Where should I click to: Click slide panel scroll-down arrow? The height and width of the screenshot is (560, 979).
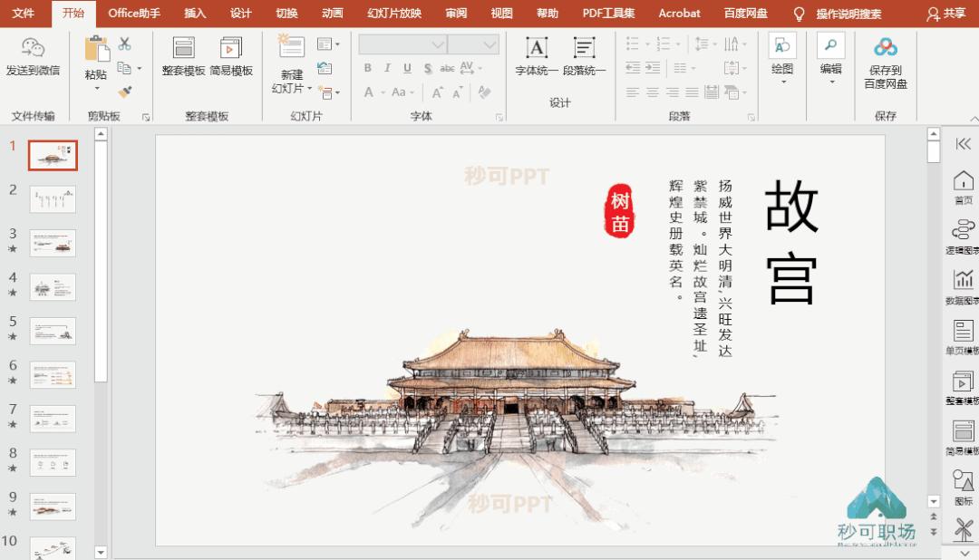(x=101, y=552)
